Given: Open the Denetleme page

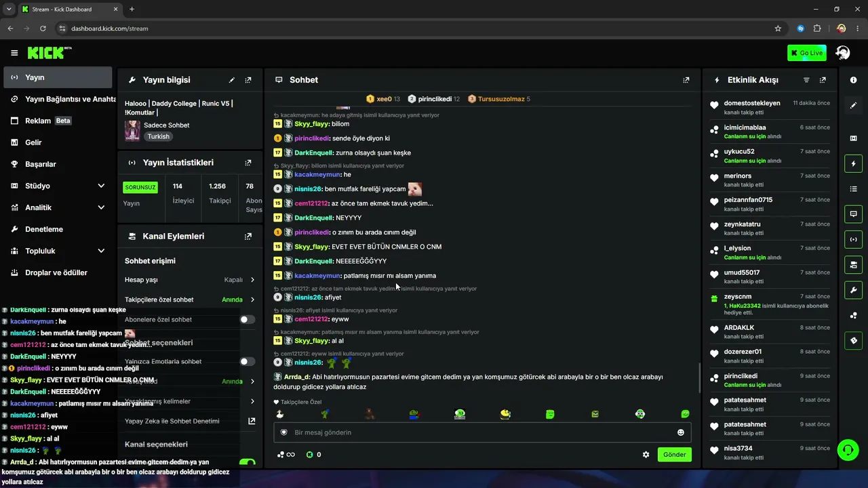Looking at the screenshot, I should coord(59,229).
